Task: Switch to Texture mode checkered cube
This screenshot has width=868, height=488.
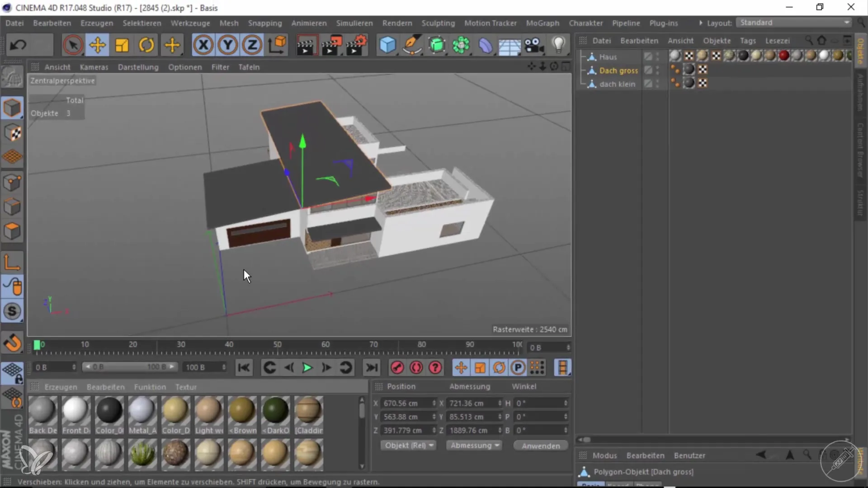Action: click(12, 132)
